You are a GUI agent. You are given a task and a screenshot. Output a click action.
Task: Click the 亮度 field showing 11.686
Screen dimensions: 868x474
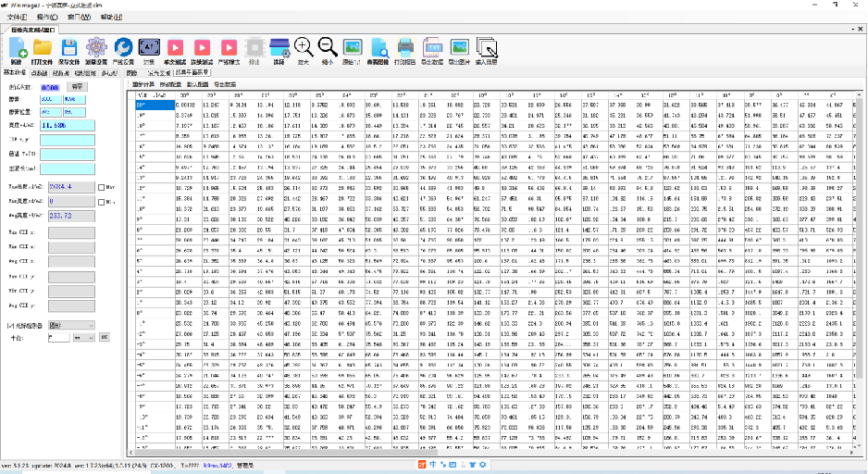67,126
